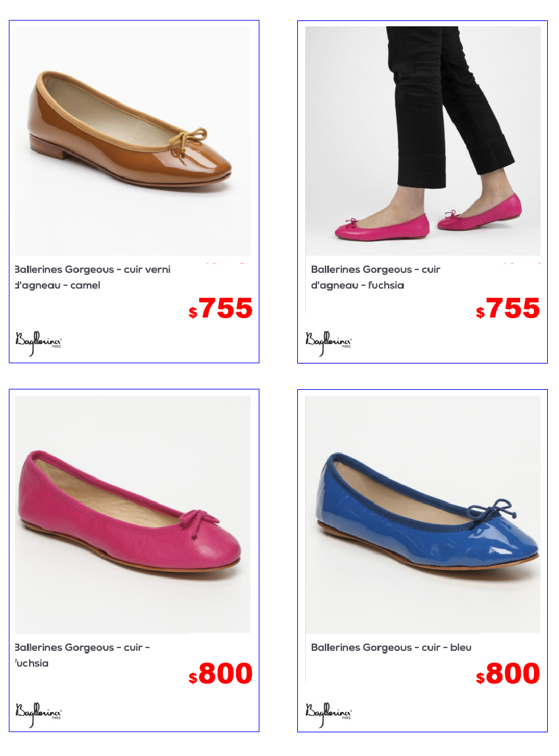Select the $755 price on the camel card
Screen dimensions: 559x756
click(220, 308)
